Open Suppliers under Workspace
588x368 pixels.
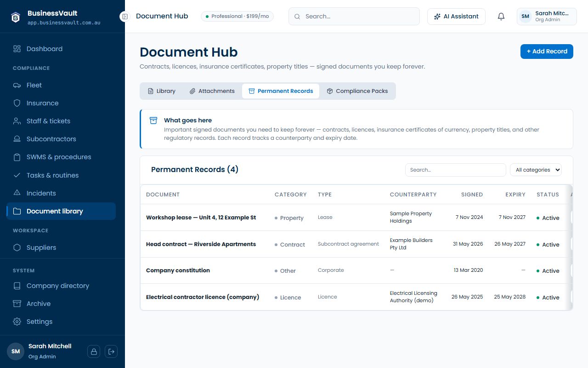[x=61, y=247]
